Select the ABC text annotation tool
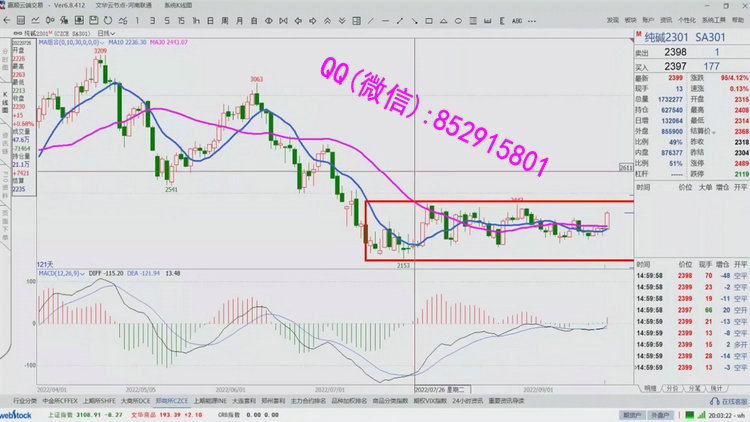 pos(517,20)
